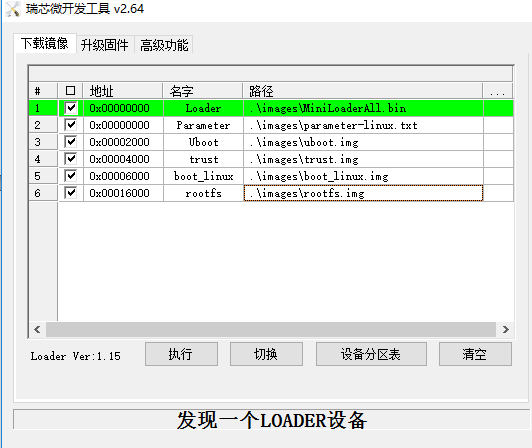The height and width of the screenshot is (448, 532).
Task: Click the horizontal scrollbar thumb
Action: coord(271,330)
